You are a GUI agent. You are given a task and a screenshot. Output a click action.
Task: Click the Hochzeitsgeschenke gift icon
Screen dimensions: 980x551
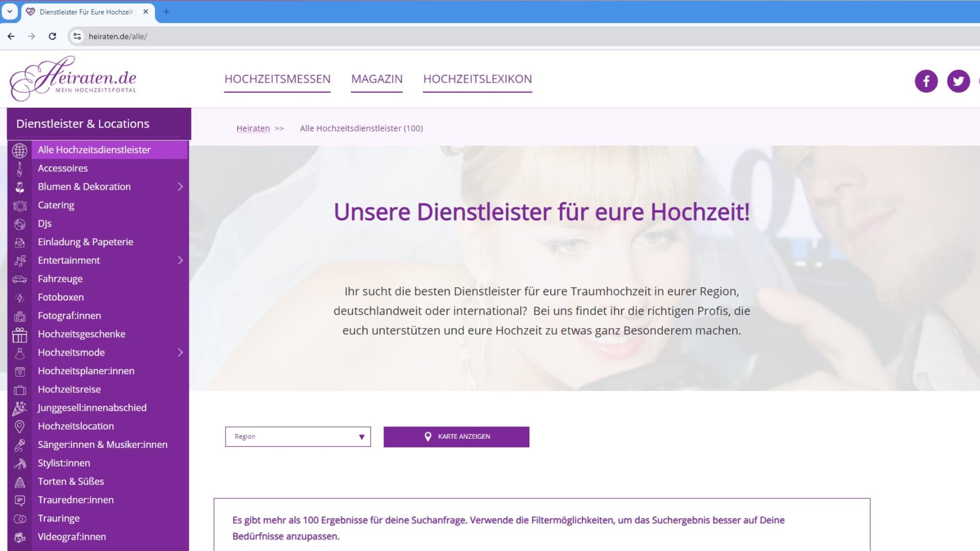19,335
